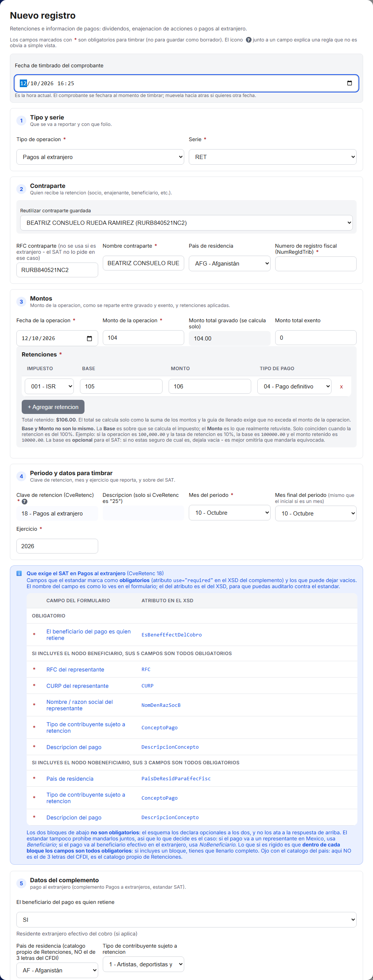Open the Reutilizar contraparte guardada dropdown
This screenshot has width=373, height=980.
click(x=186, y=223)
